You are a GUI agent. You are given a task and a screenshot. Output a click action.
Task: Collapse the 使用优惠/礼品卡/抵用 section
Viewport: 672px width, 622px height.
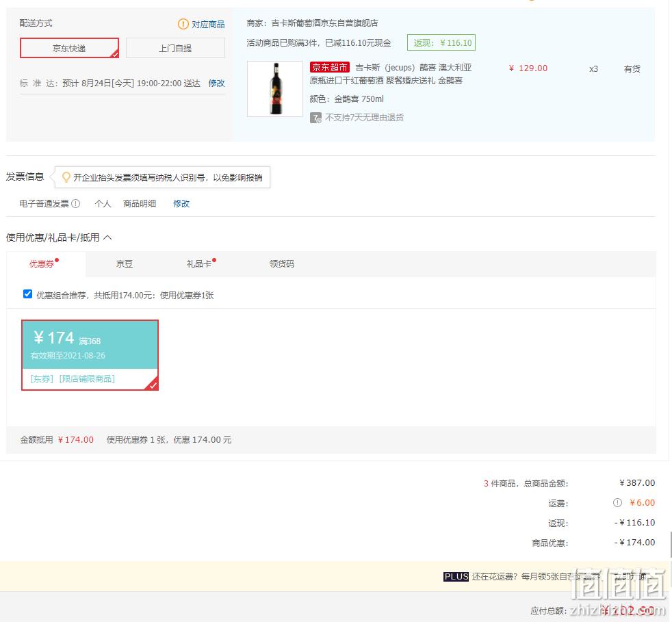pyautogui.click(x=107, y=237)
